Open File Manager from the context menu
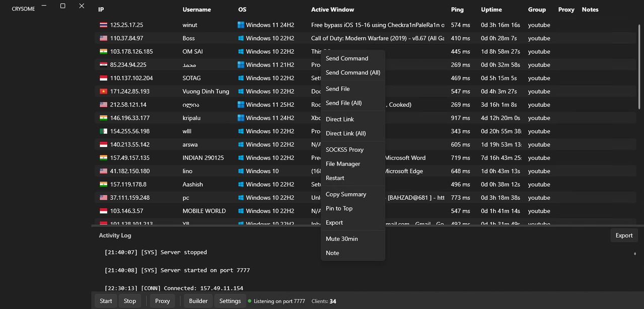This screenshot has width=644, height=309. [353, 164]
